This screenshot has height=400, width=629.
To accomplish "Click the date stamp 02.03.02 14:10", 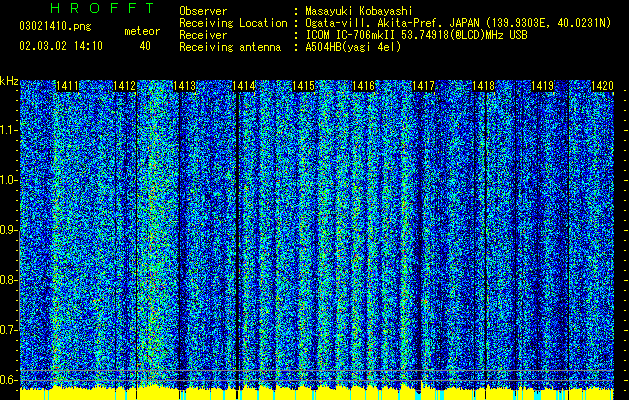I will coord(61,46).
